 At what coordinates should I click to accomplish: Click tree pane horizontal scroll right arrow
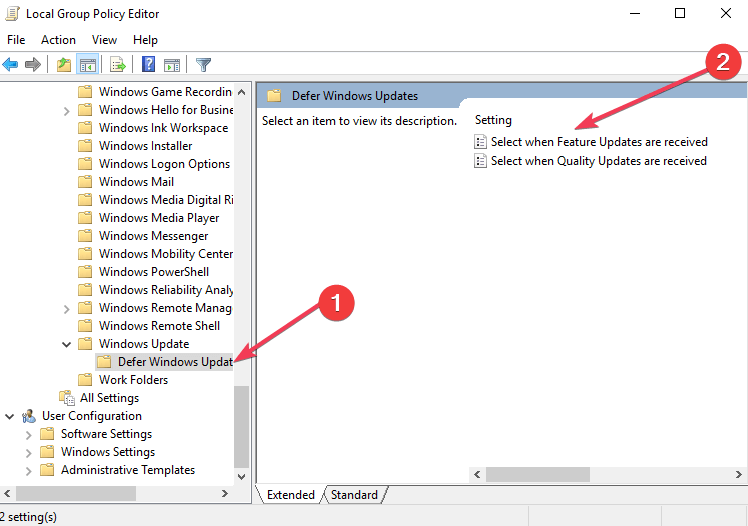[225, 494]
